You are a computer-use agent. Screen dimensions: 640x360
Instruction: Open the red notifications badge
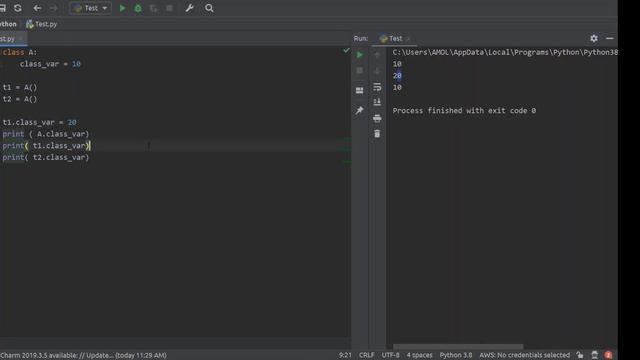point(608,355)
